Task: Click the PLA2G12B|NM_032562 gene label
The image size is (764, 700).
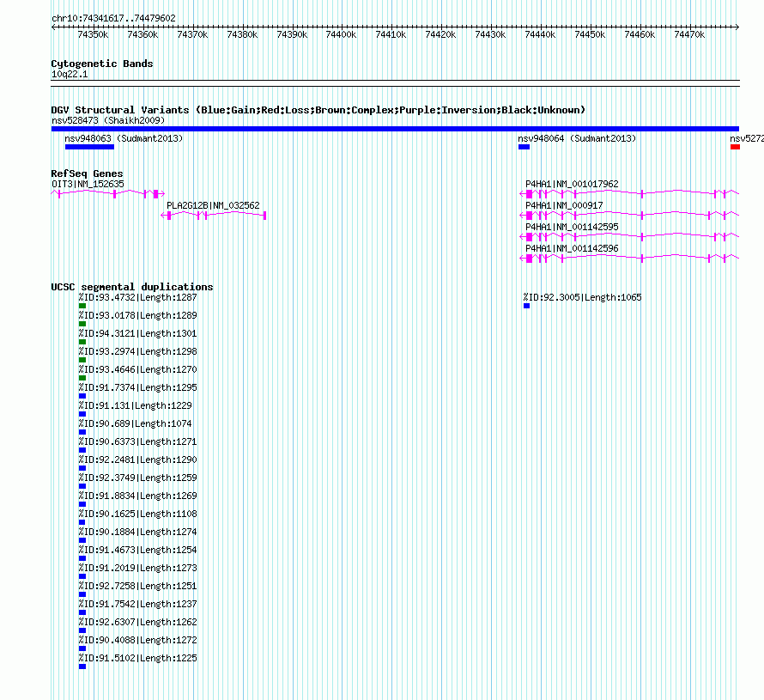Action: pyautogui.click(x=214, y=205)
